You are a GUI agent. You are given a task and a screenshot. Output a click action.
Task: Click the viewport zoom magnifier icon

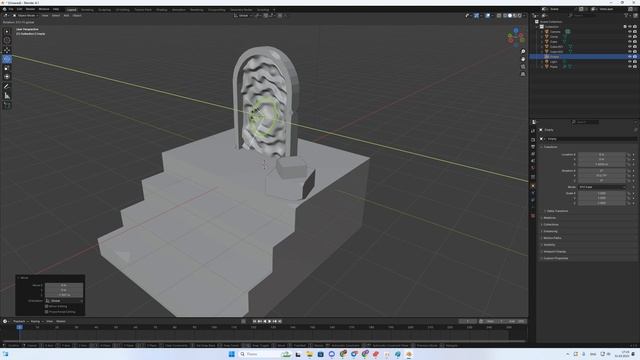(523, 52)
